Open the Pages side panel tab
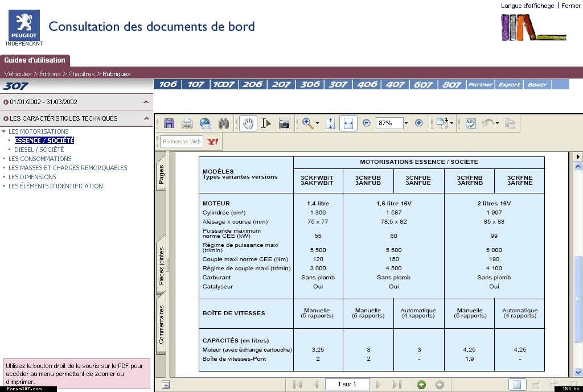This screenshot has height=392, width=583. click(161, 175)
